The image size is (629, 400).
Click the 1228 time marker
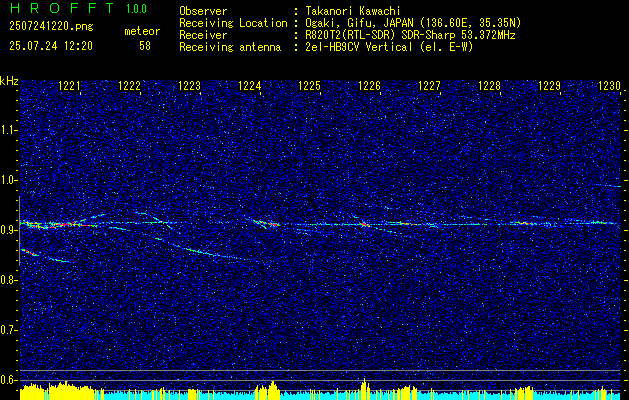(x=490, y=86)
